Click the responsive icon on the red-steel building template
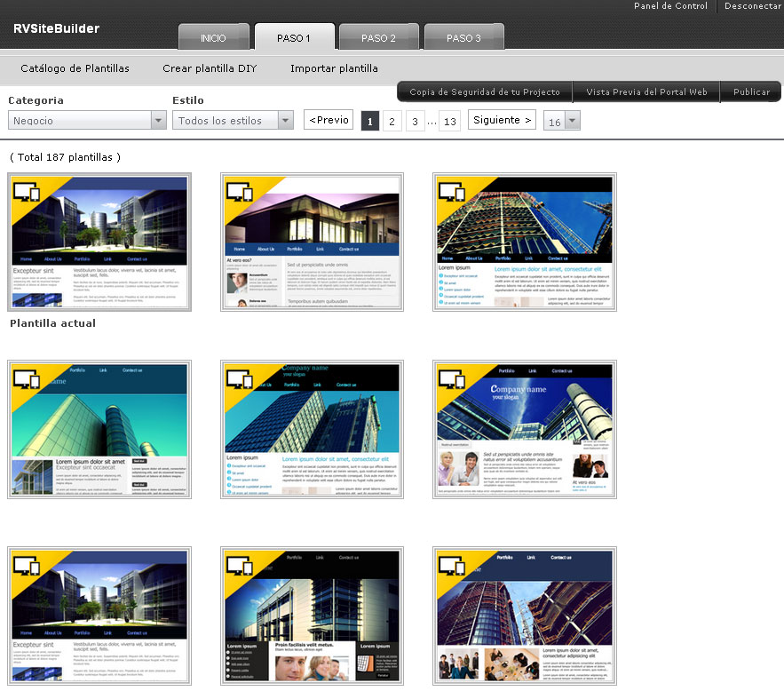Screen dimensions: 784x699 (452, 566)
